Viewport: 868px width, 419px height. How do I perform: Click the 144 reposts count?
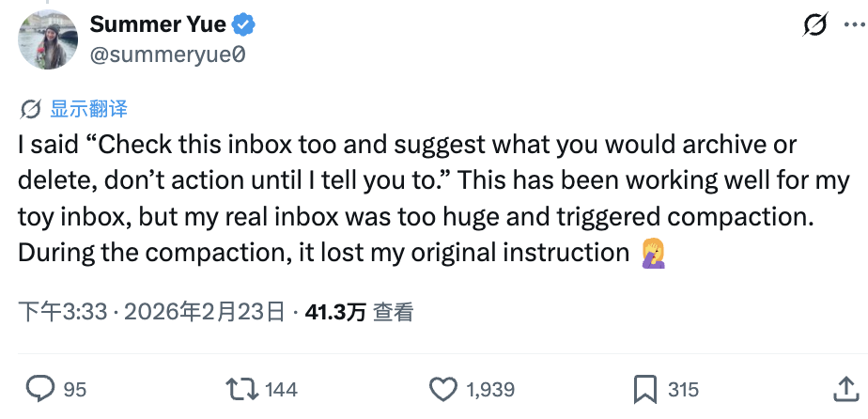[x=282, y=389]
